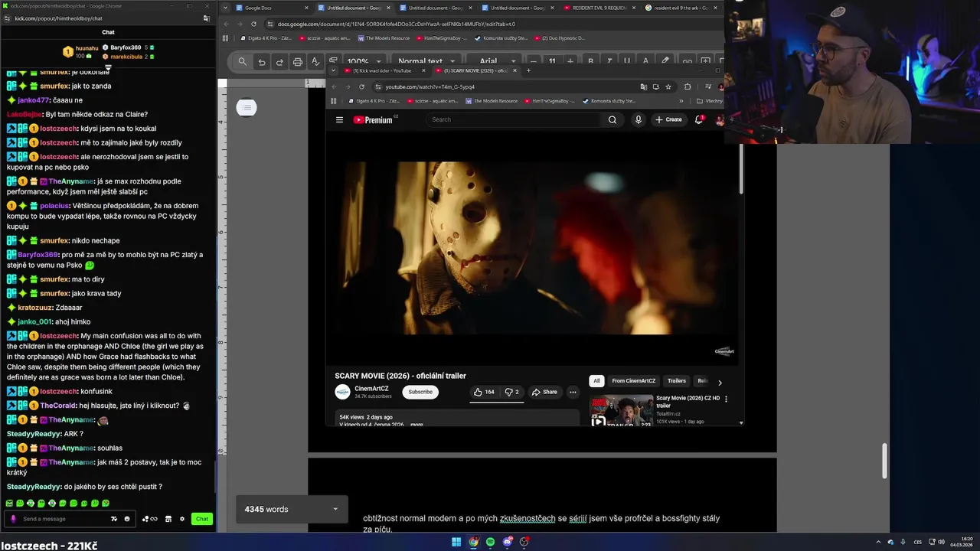The width and height of the screenshot is (980, 551).
Task: Subscribe to CinemArtCZ channel
Action: click(420, 392)
